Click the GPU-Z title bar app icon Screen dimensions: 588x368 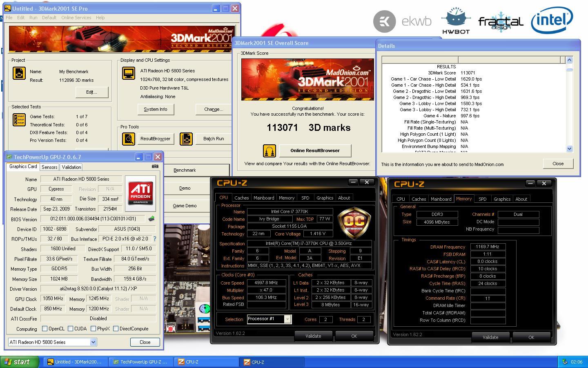[9, 157]
